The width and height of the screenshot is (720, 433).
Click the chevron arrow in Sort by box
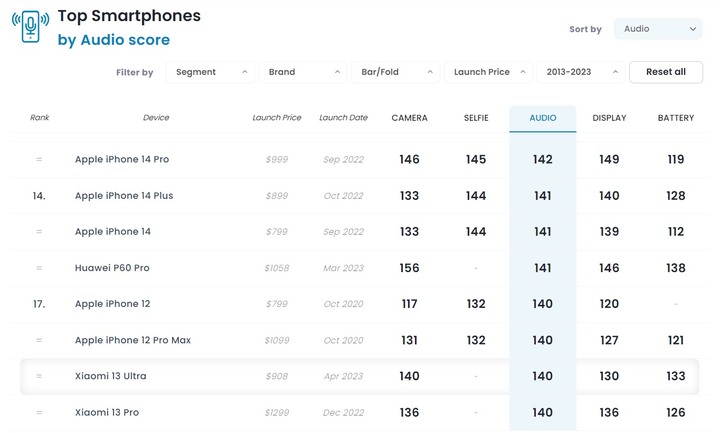coord(692,29)
